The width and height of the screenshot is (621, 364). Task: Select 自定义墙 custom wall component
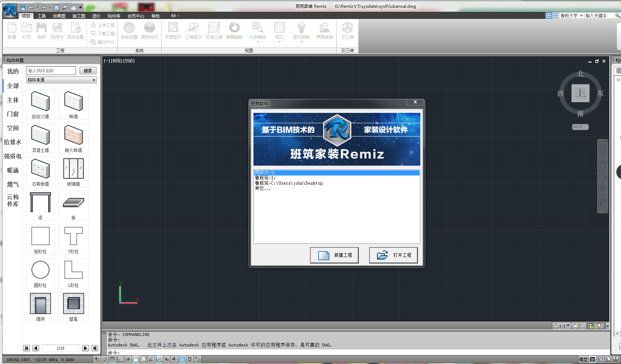point(40,104)
